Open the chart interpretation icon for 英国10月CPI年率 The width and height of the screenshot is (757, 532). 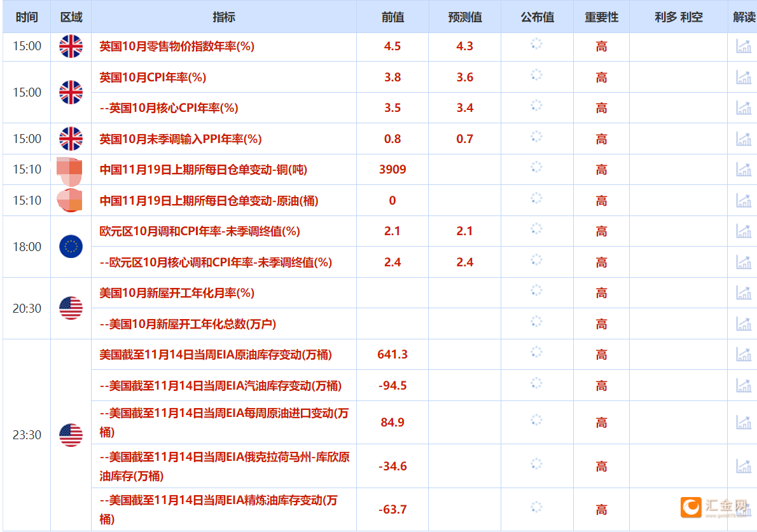(742, 77)
